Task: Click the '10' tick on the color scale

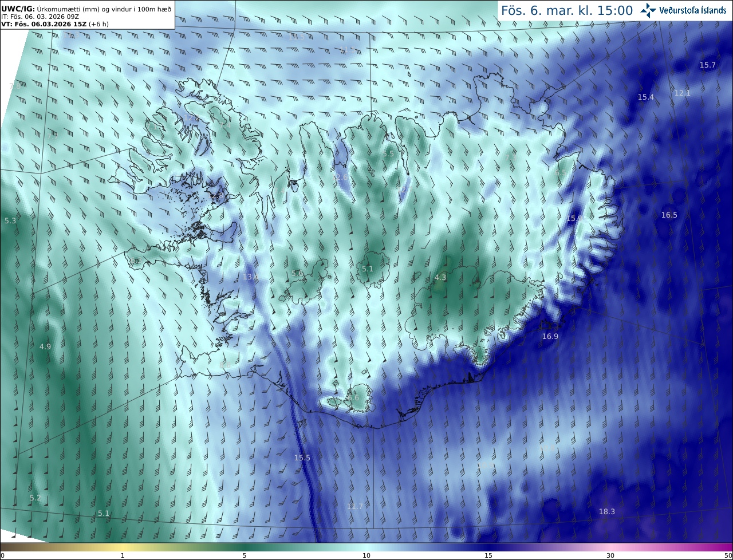Action: (x=366, y=556)
